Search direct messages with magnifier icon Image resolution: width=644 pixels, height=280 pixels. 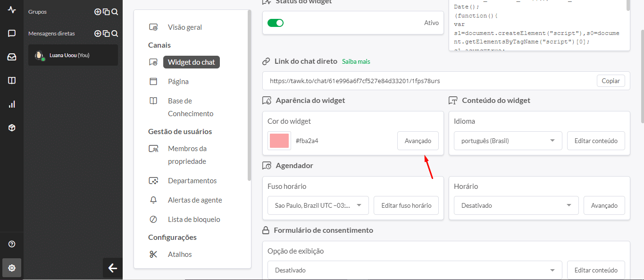pyautogui.click(x=115, y=34)
